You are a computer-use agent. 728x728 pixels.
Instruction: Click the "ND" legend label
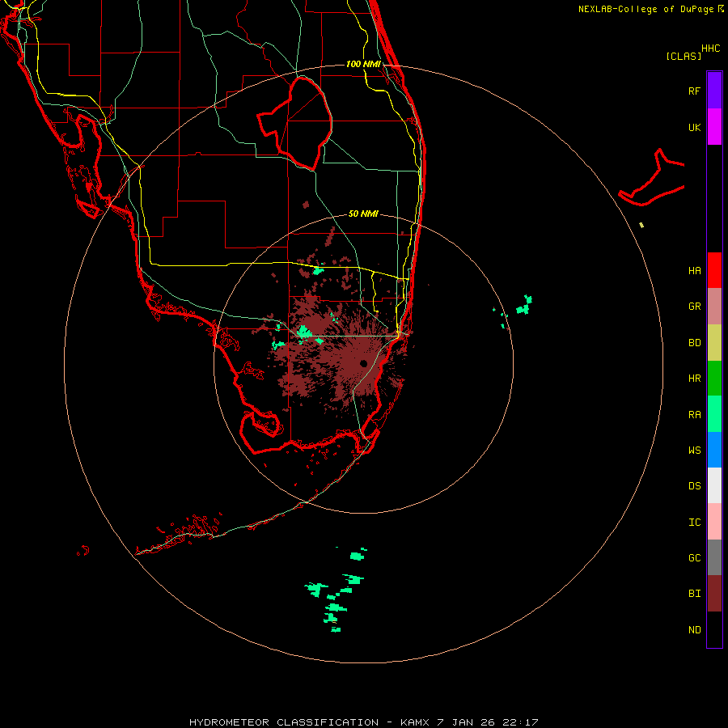pos(695,630)
